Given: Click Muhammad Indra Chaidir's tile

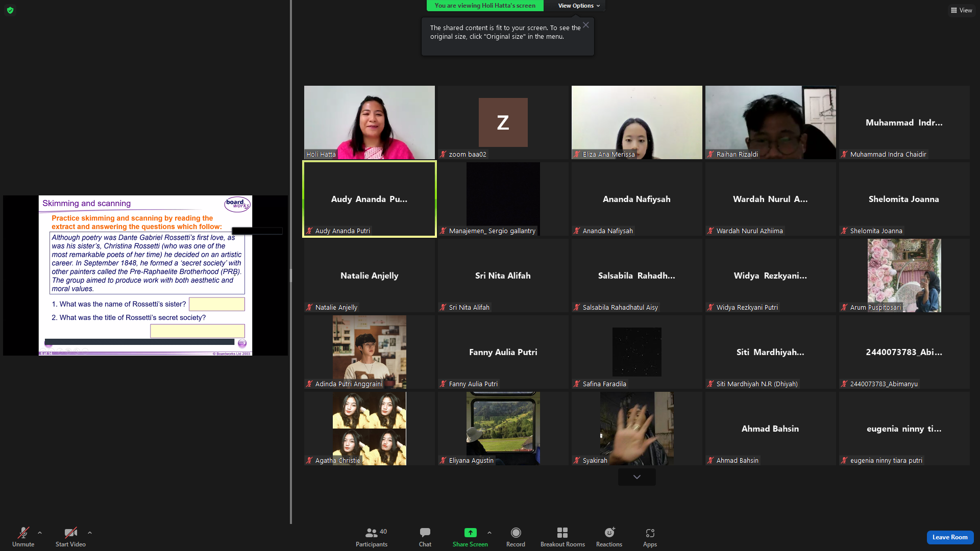Looking at the screenshot, I should (904, 122).
